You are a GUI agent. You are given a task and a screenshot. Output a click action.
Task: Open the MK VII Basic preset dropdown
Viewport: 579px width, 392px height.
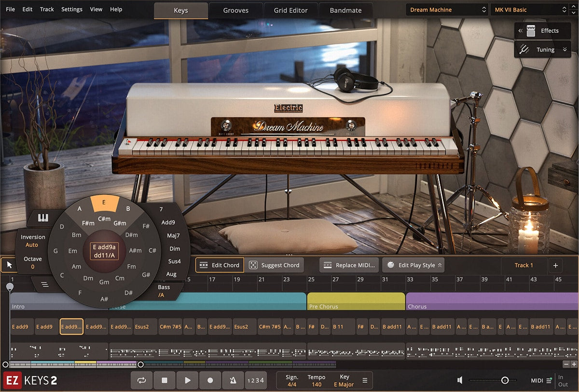pyautogui.click(x=530, y=10)
